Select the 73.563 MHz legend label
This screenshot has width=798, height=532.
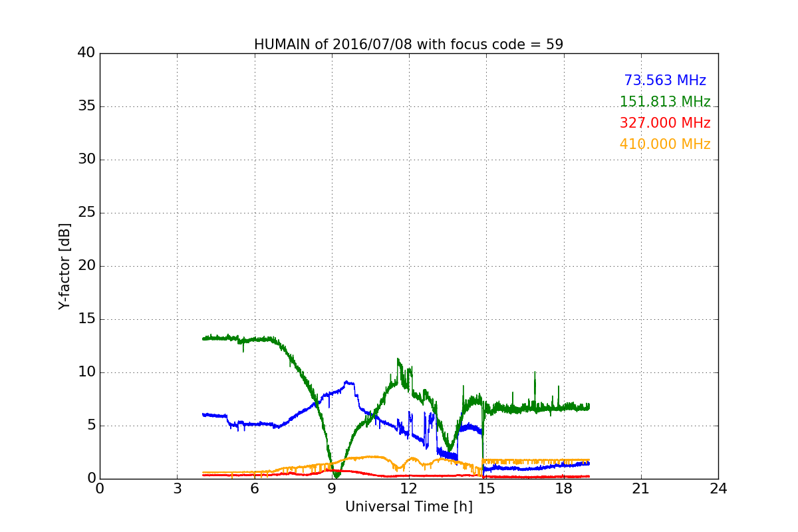(x=665, y=80)
